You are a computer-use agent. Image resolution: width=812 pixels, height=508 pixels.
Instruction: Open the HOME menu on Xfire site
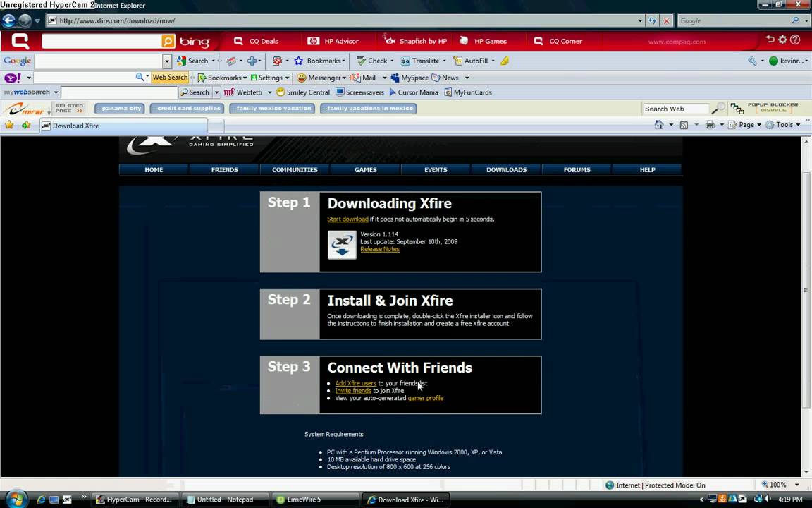tap(154, 169)
